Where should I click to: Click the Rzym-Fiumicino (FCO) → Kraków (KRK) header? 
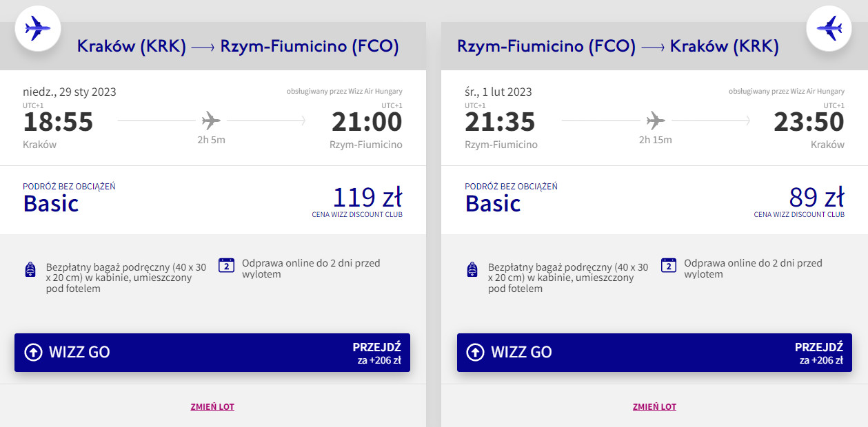[x=618, y=46]
